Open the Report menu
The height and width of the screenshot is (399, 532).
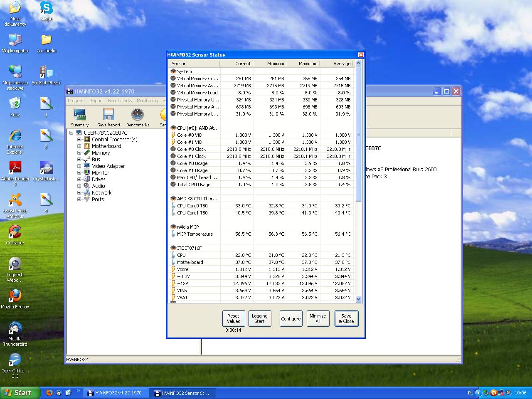tap(96, 101)
